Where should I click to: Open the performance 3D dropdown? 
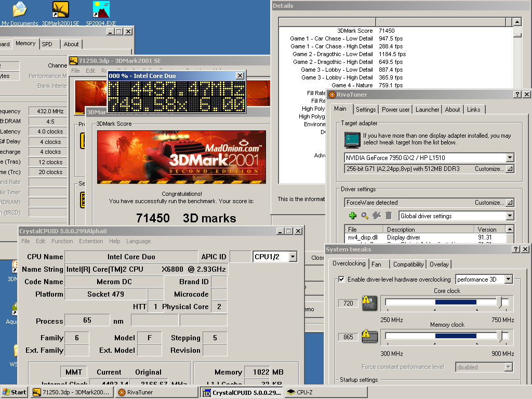point(508,279)
